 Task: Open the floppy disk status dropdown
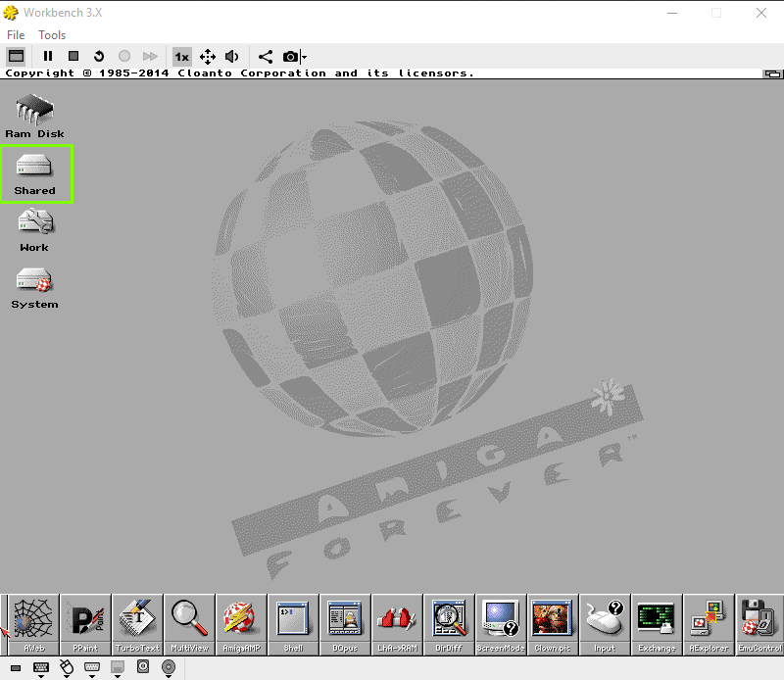pos(118,669)
